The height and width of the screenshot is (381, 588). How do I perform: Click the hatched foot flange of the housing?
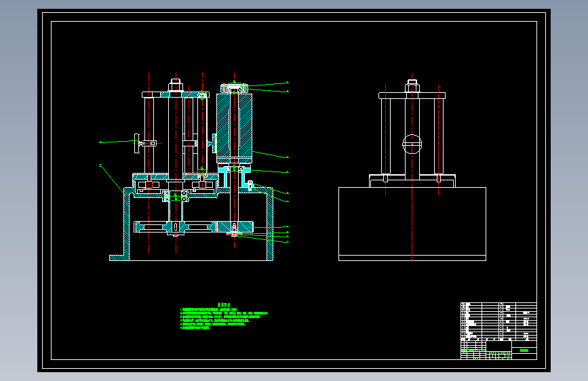[x=119, y=258]
